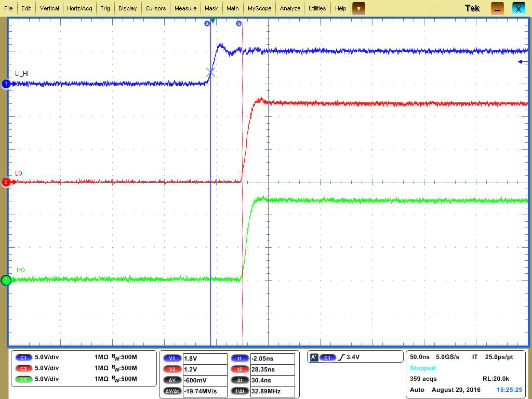Open the Math menu
The width and height of the screenshot is (532, 399).
(x=232, y=8)
